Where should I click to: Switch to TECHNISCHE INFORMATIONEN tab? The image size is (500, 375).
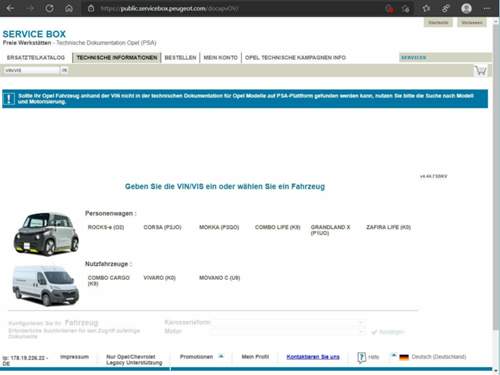click(117, 58)
